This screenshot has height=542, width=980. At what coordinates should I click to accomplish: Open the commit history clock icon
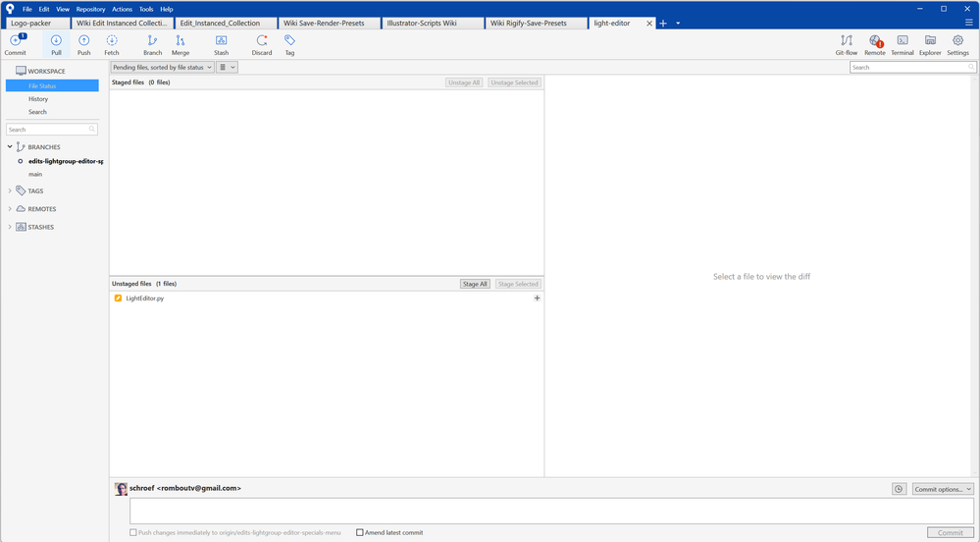(x=899, y=489)
